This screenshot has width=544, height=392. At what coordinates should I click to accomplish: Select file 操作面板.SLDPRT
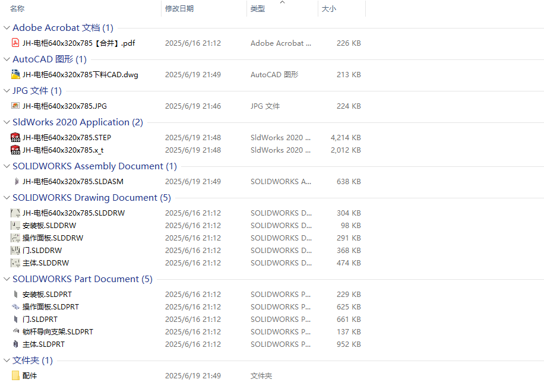coord(50,306)
